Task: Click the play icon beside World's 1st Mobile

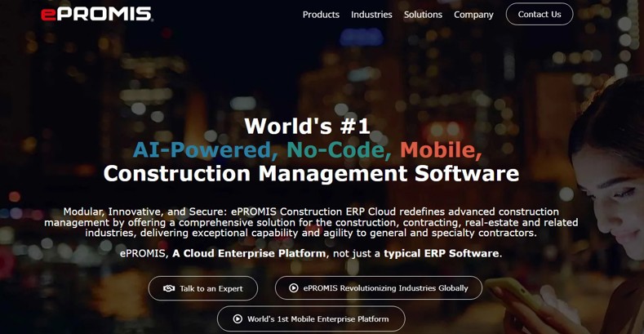Action: point(238,319)
